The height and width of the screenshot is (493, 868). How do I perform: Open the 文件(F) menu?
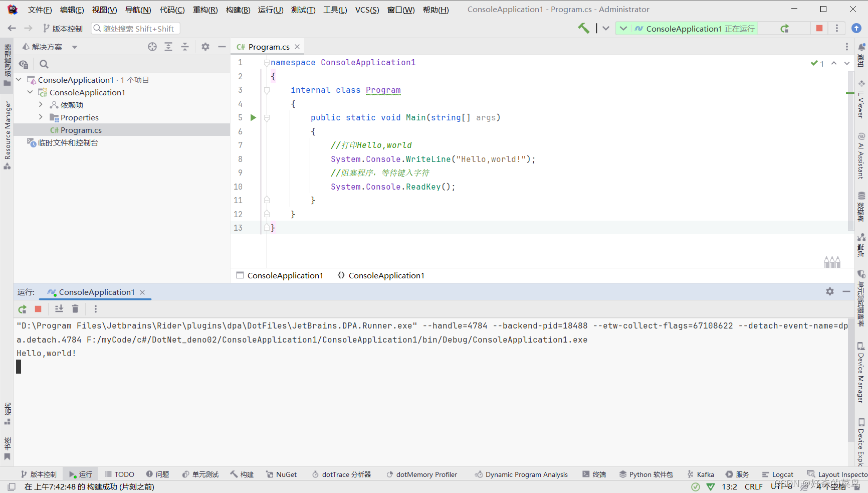[40, 10]
